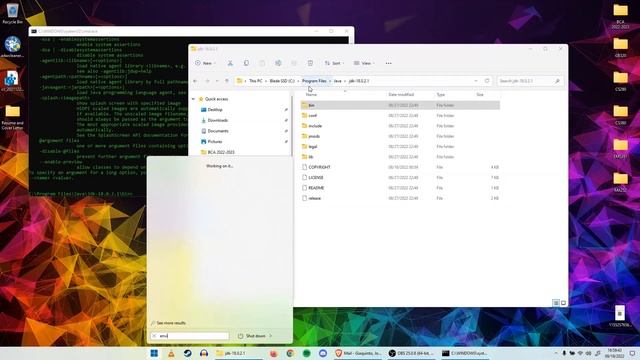Select the conf folder row
The height and width of the screenshot is (360, 640).
pyautogui.click(x=400, y=116)
